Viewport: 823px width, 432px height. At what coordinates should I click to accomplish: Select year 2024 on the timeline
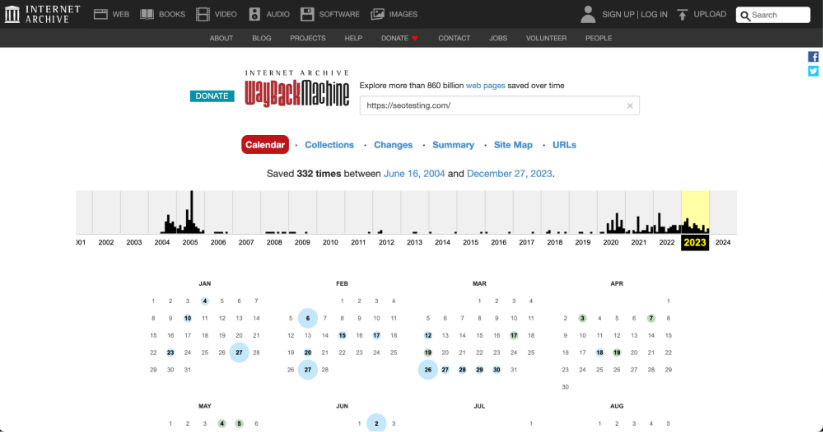click(x=723, y=243)
